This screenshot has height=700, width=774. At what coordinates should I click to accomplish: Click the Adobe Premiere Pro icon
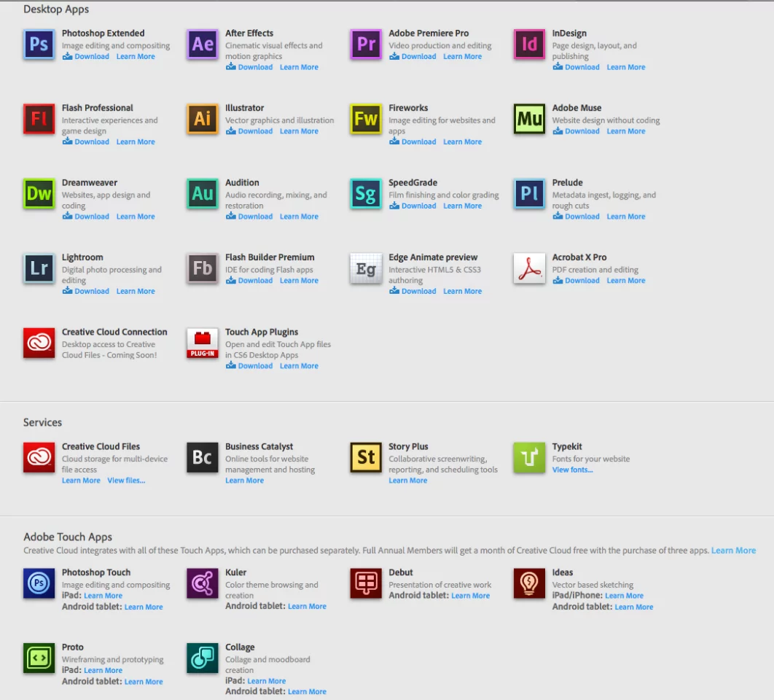(x=365, y=44)
